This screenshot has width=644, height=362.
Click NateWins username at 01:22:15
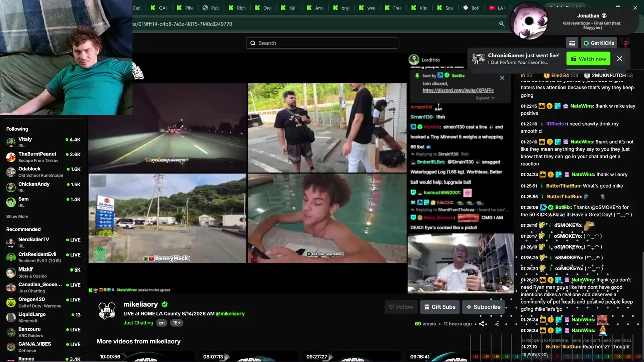click(x=582, y=106)
